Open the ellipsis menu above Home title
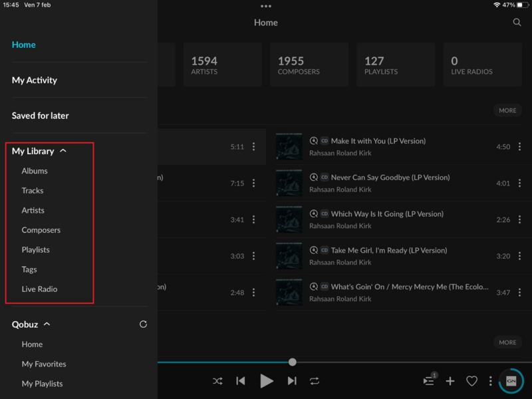 tap(266, 6)
